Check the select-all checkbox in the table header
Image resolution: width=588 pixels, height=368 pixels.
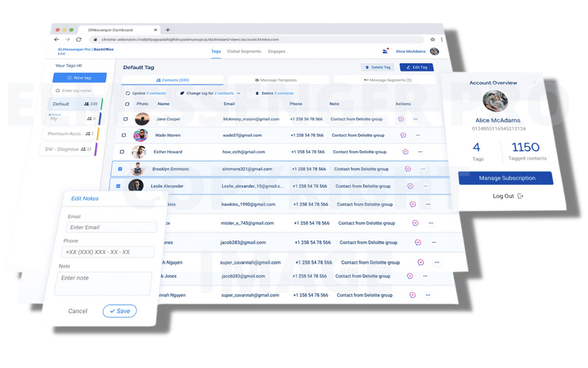click(127, 103)
